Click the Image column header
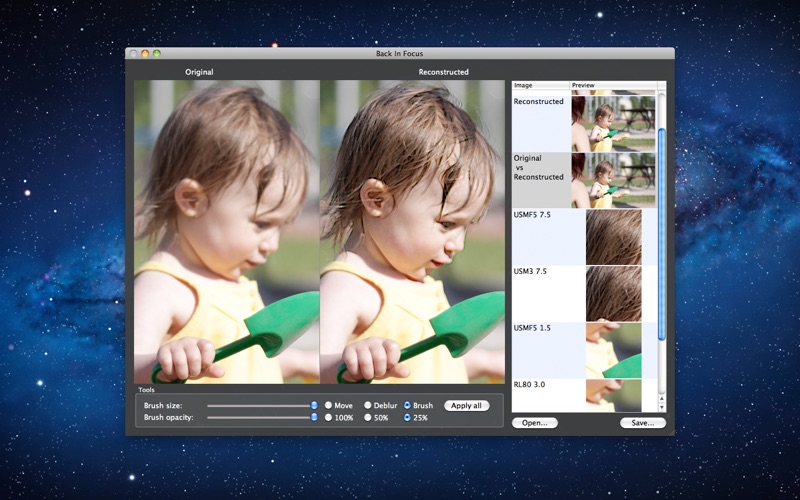 (540, 86)
